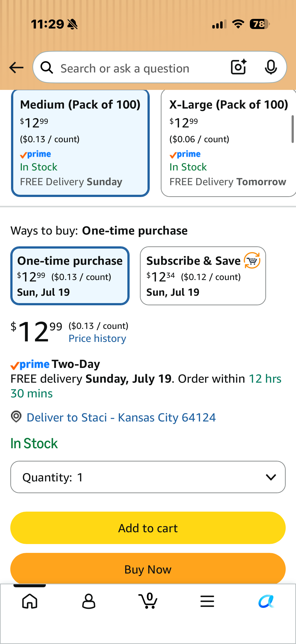The image size is (296, 644).
Task: Launch the Alexa assistant icon
Action: (x=266, y=601)
